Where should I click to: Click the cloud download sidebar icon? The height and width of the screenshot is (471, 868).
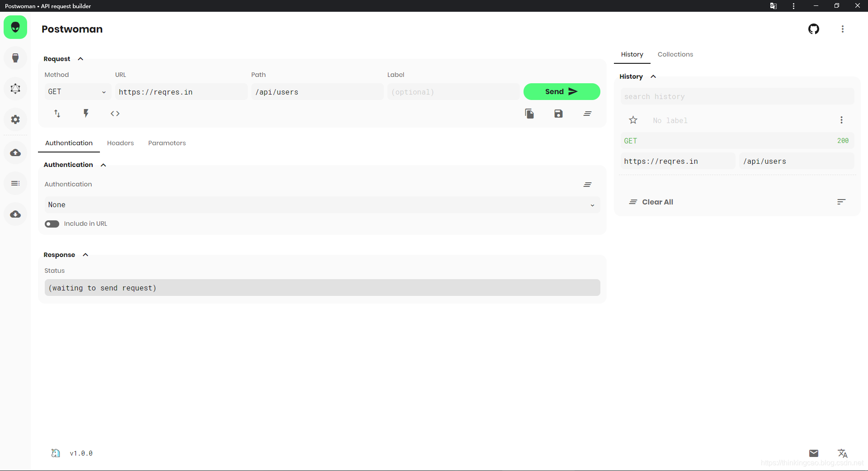15,214
